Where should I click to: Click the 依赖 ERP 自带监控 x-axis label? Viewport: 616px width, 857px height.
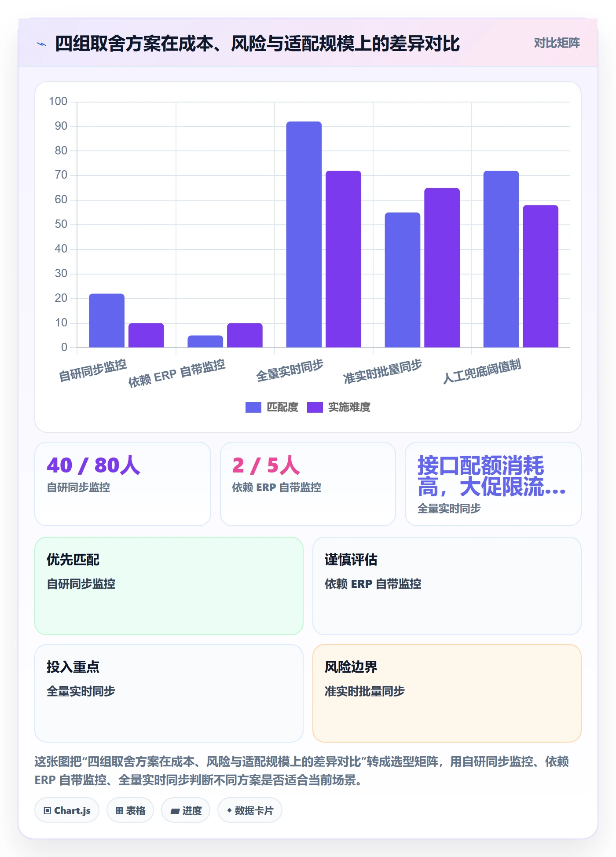coord(177,373)
